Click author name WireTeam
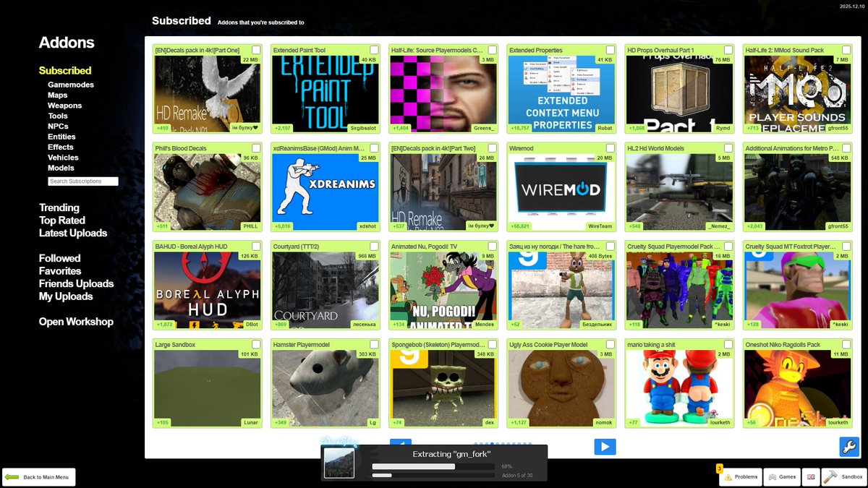Screen dimensions: 868x488 tap(600, 226)
